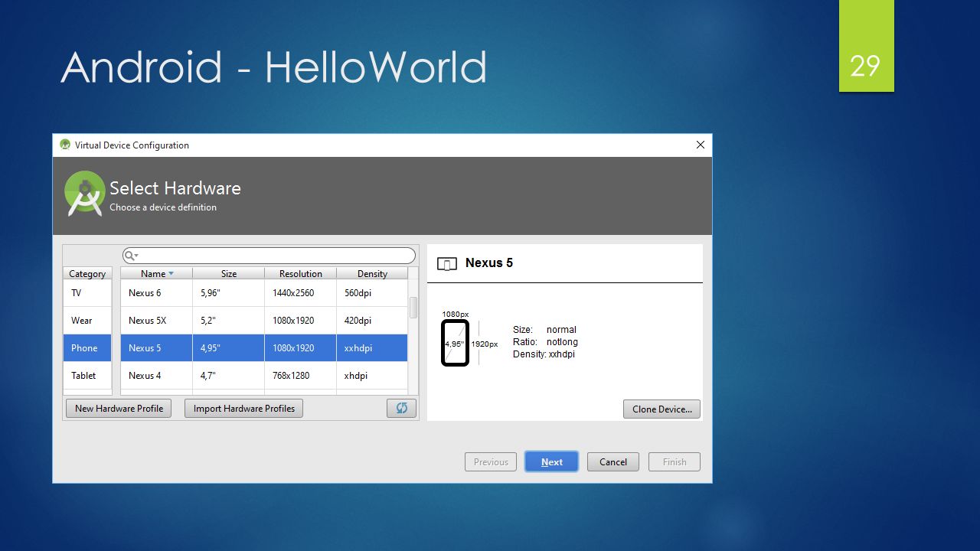Select the Nexus 5 device row
Viewport: 980px width, 551px height.
point(264,348)
